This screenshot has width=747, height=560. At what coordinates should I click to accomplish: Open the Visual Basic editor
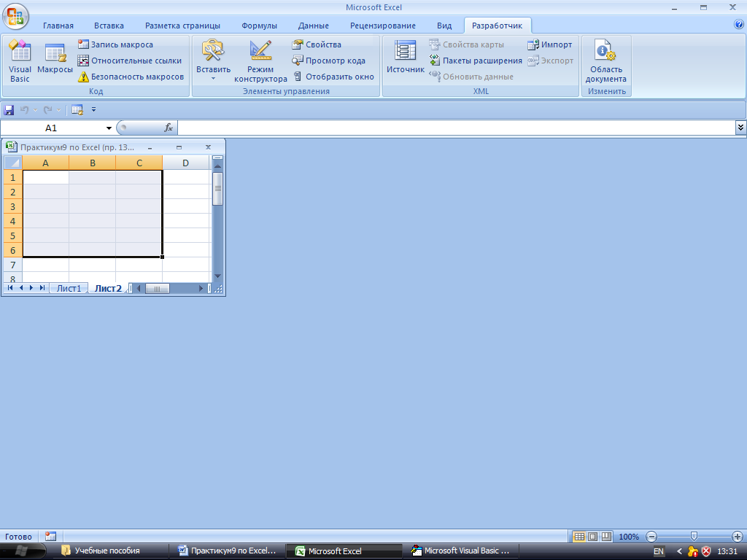(x=20, y=61)
